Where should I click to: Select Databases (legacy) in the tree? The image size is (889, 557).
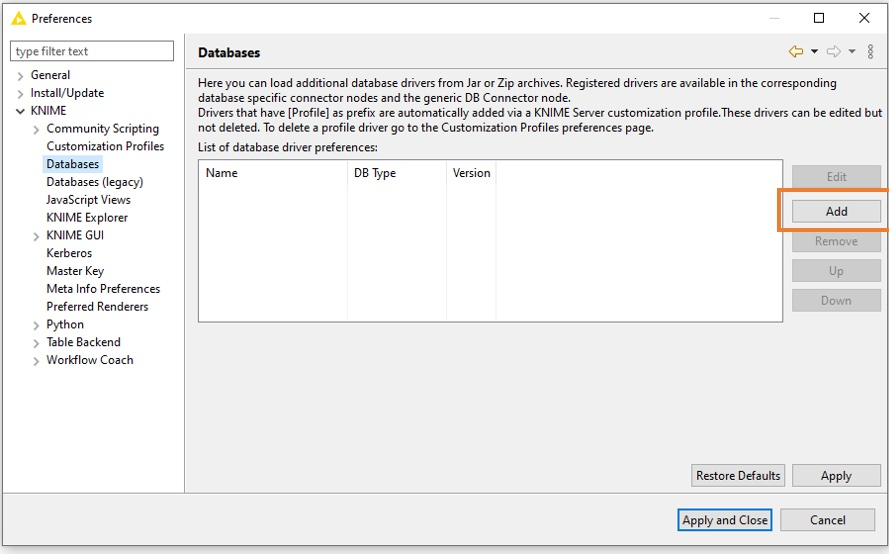(94, 182)
